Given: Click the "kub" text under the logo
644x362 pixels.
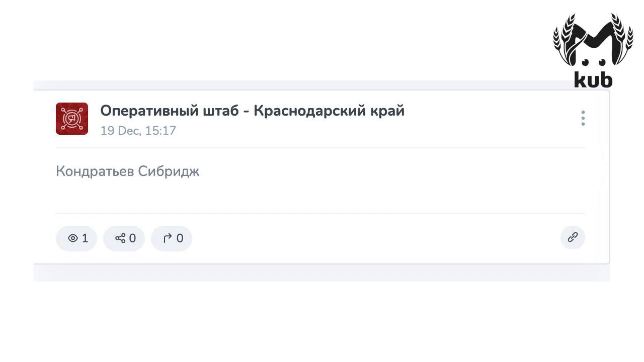Looking at the screenshot, I should click(593, 80).
